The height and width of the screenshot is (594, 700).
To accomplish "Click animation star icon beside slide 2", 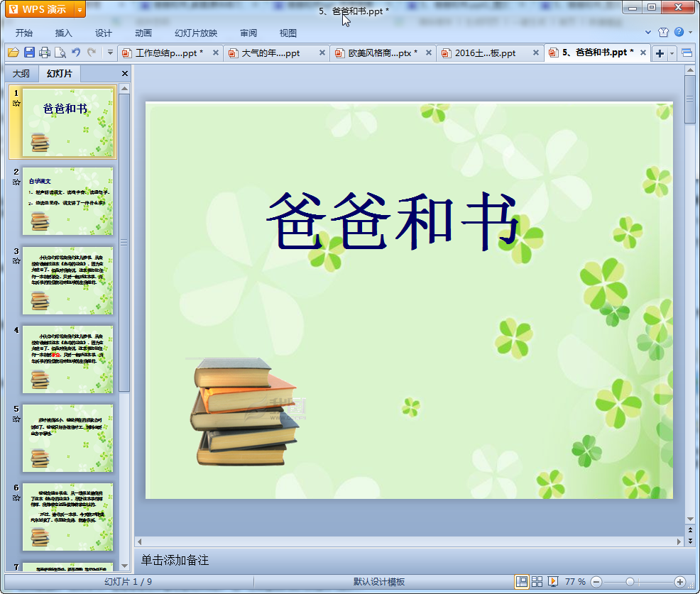I will click(16, 182).
